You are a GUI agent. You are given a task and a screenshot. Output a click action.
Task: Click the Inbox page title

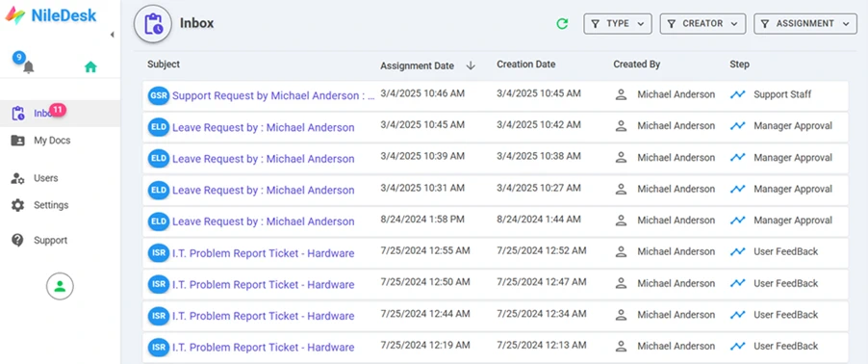coord(196,23)
